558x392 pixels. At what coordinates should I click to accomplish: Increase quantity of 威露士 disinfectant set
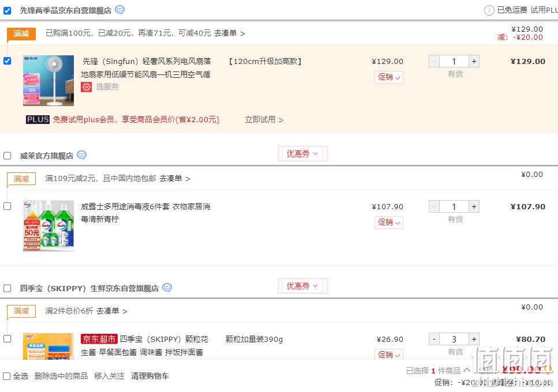[x=474, y=206]
